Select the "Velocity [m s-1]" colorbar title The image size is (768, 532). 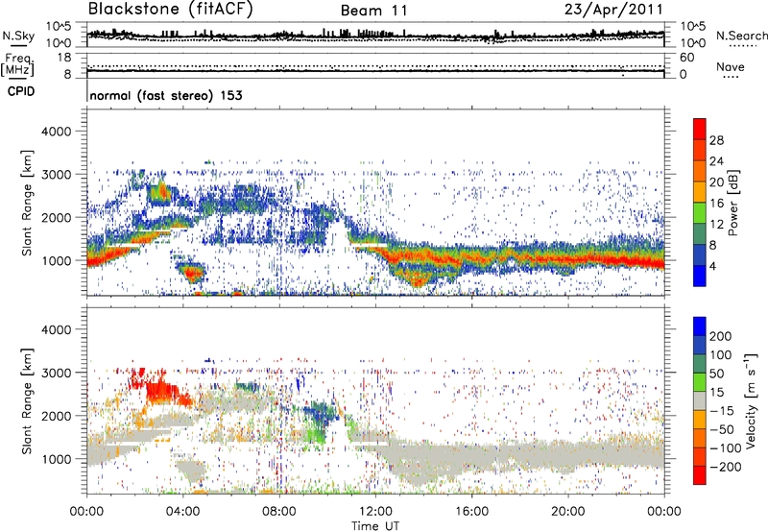point(751,400)
